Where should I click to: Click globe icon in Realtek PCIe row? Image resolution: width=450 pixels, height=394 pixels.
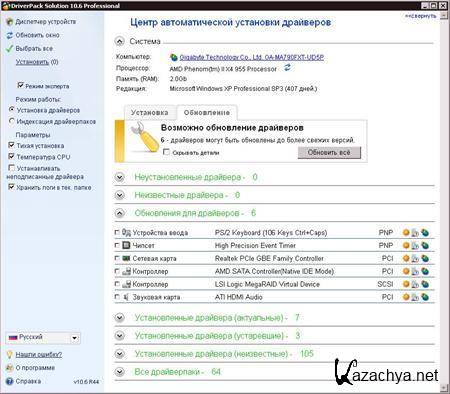click(425, 258)
